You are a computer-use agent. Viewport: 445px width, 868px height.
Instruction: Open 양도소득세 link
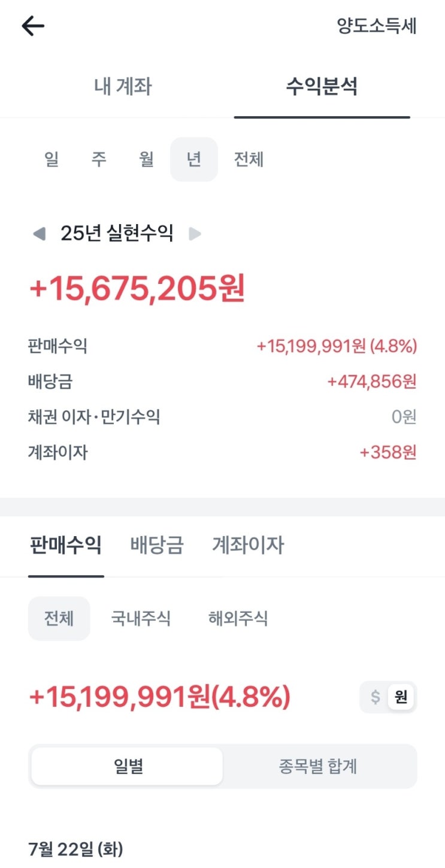pyautogui.click(x=377, y=26)
